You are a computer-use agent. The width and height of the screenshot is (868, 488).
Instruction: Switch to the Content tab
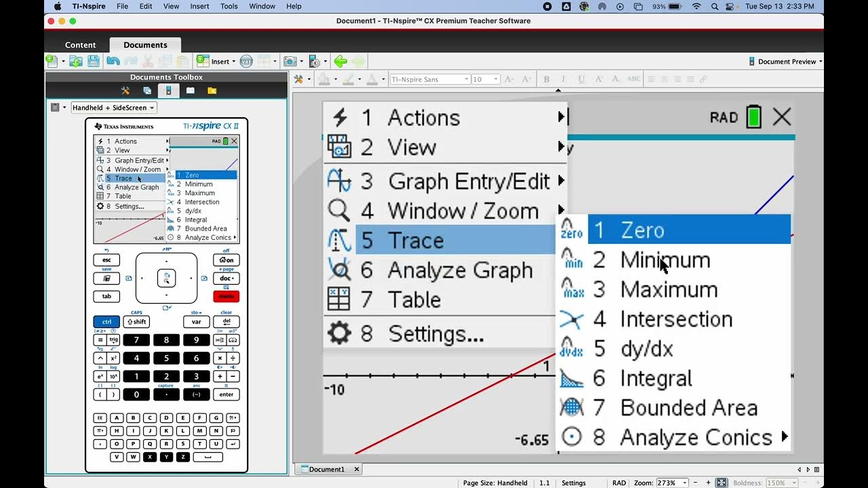[x=80, y=45]
